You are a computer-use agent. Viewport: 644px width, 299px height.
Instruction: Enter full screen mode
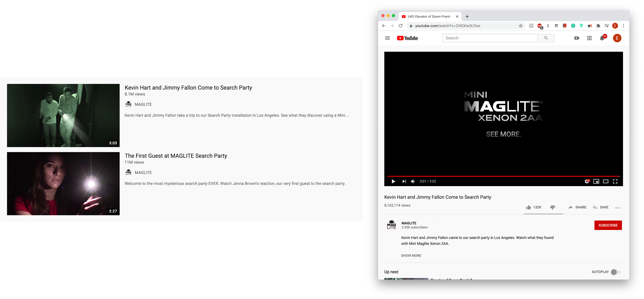[615, 181]
